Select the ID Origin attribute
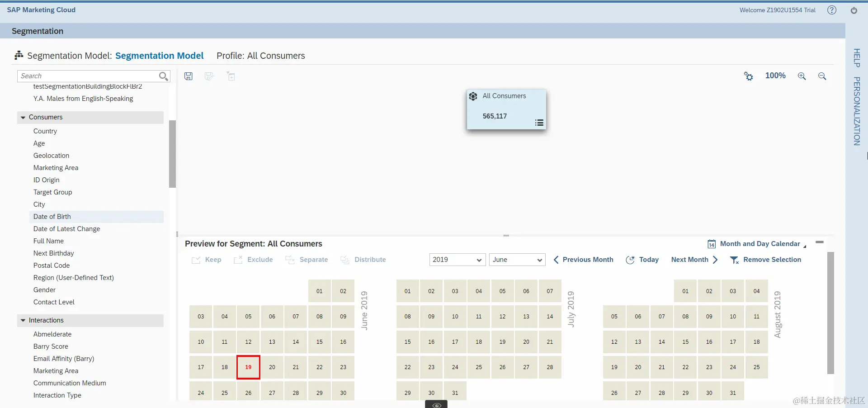868x408 pixels. (x=46, y=180)
